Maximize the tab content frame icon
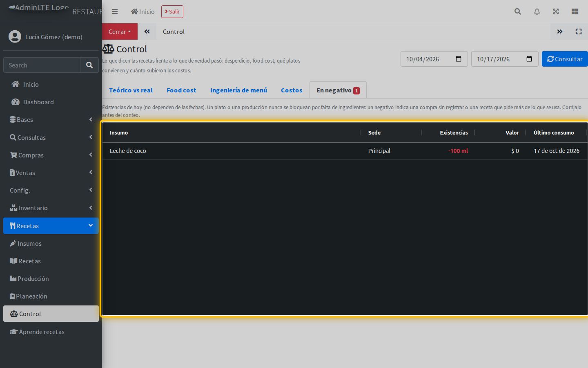The image size is (588, 368). tap(579, 31)
